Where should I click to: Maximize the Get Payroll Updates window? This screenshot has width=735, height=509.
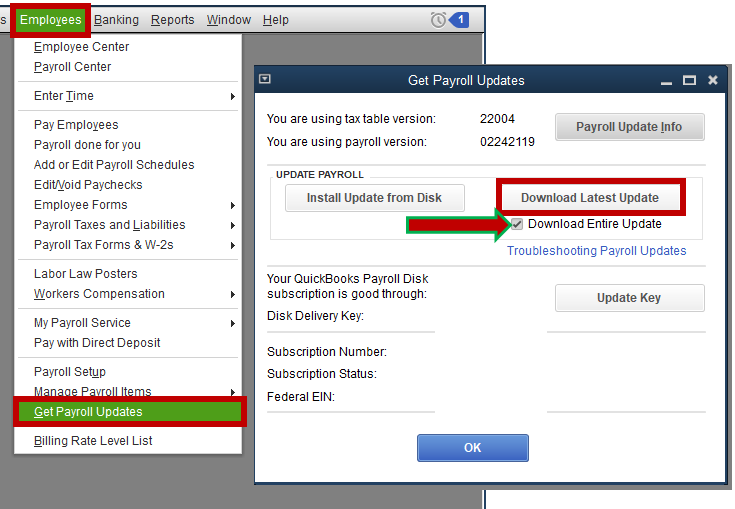(689, 81)
